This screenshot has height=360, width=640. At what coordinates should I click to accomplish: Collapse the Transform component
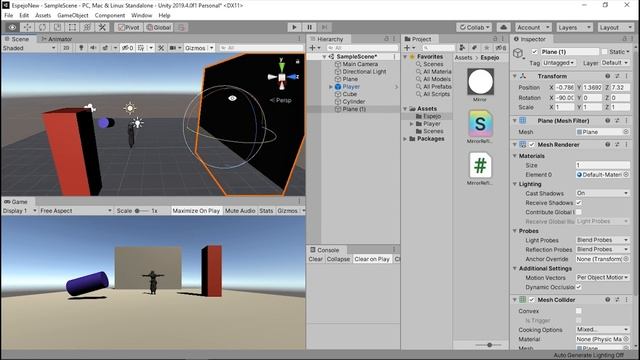pyautogui.click(x=515, y=76)
